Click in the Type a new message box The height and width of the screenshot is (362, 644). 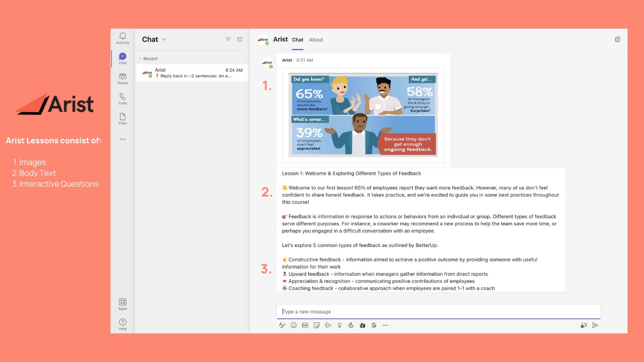click(438, 312)
